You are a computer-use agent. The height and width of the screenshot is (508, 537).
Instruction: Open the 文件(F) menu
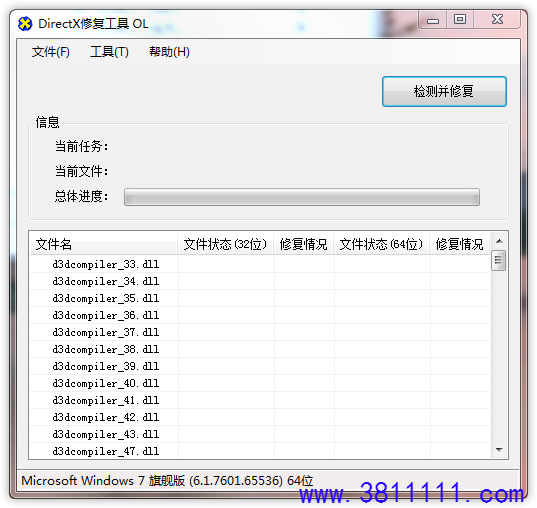pyautogui.click(x=51, y=52)
